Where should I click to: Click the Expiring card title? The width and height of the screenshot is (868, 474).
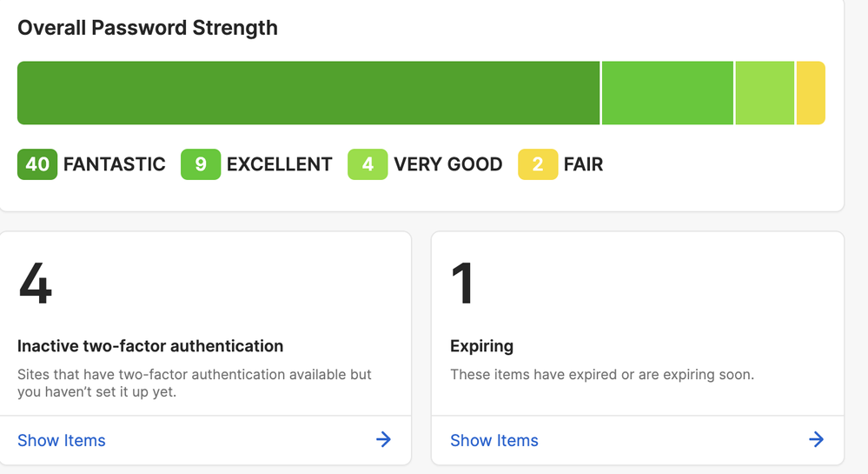(481, 346)
